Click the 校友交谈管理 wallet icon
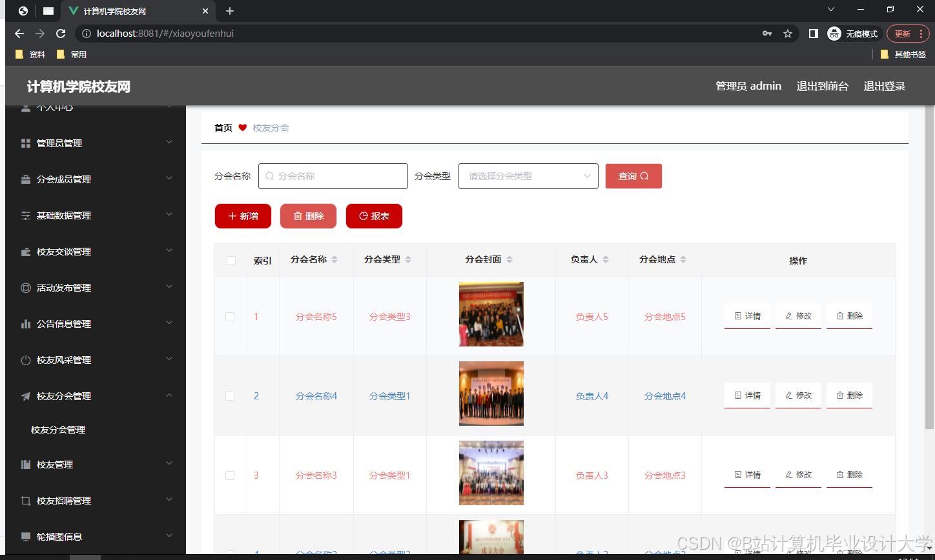935x560 pixels. click(x=26, y=252)
